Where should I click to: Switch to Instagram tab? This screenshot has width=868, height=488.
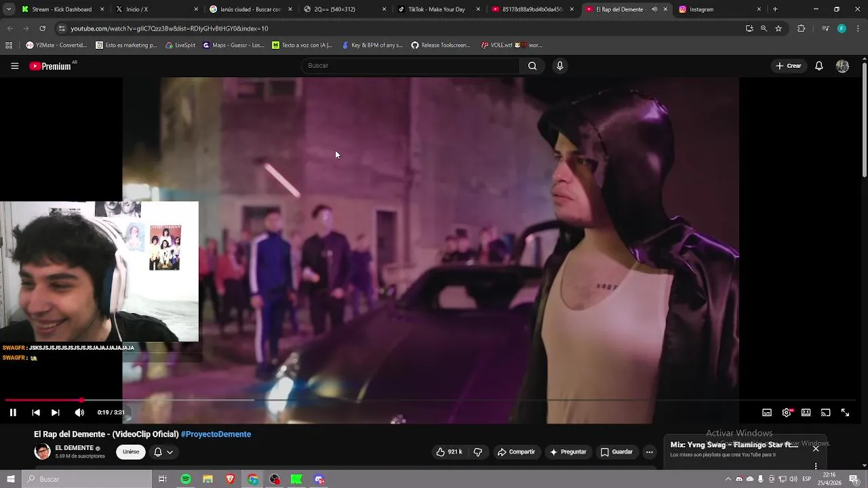(719, 9)
